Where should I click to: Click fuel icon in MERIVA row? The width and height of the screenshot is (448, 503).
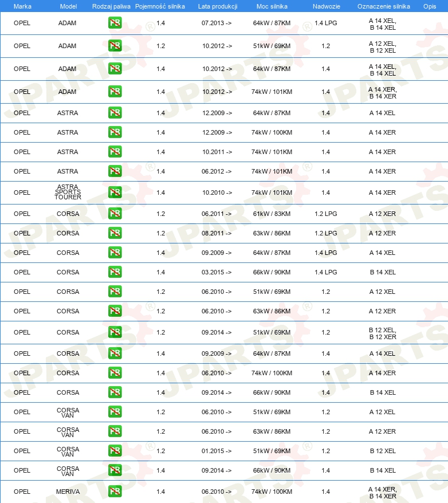pyautogui.click(x=115, y=491)
